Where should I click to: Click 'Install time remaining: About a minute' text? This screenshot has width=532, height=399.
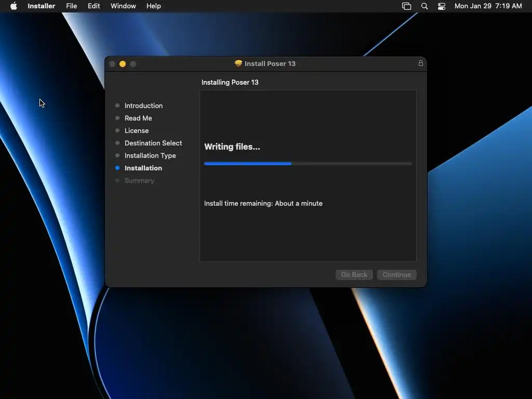tap(263, 203)
